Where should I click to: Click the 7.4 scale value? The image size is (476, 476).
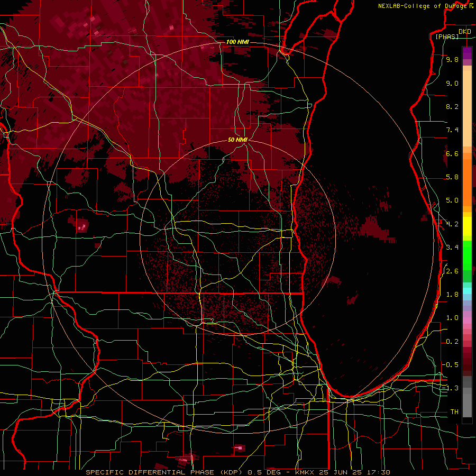[452, 130]
